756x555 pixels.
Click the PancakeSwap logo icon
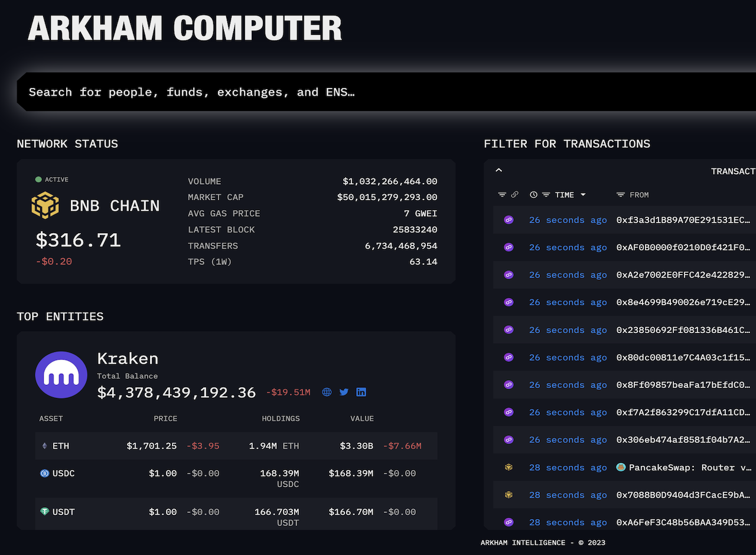(x=621, y=467)
